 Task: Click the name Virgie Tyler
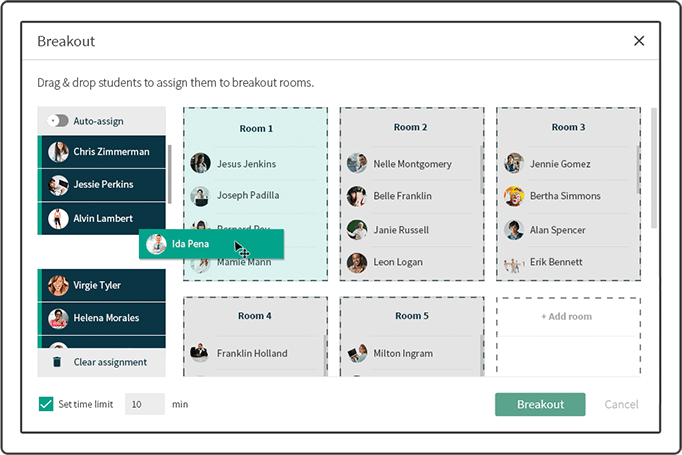click(97, 285)
